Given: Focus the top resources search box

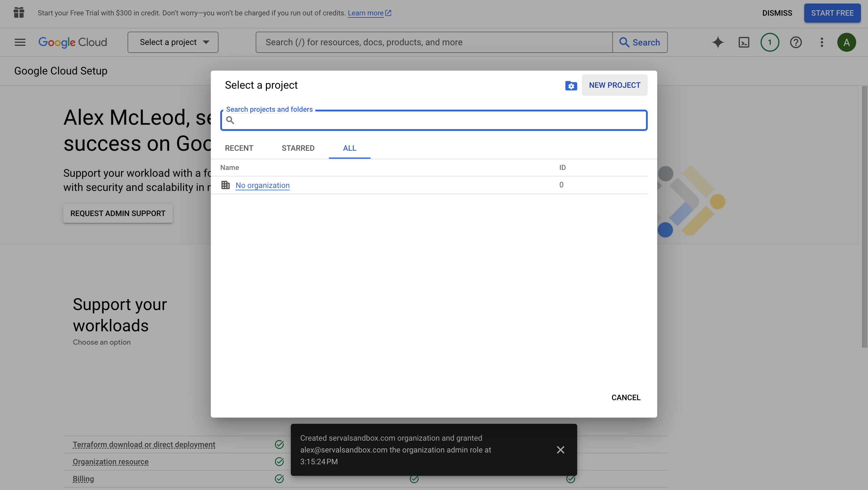Looking at the screenshot, I should pyautogui.click(x=434, y=42).
